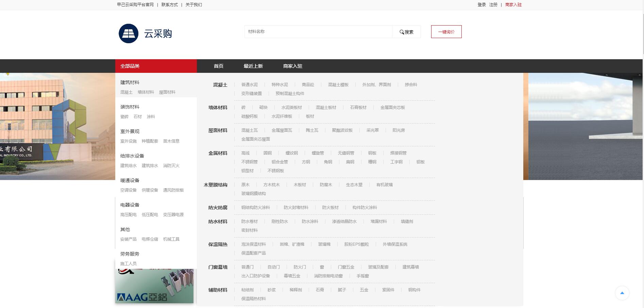Type in the 材料名称 search field

click(318, 32)
